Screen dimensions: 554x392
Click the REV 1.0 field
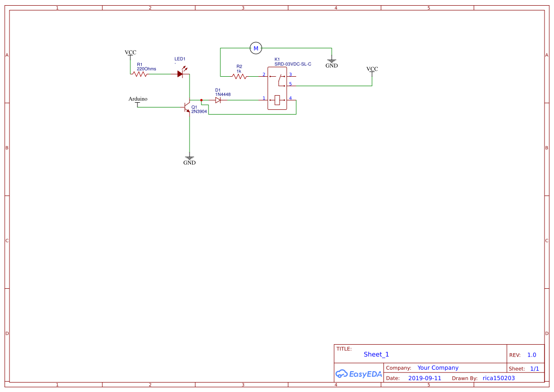coord(524,355)
